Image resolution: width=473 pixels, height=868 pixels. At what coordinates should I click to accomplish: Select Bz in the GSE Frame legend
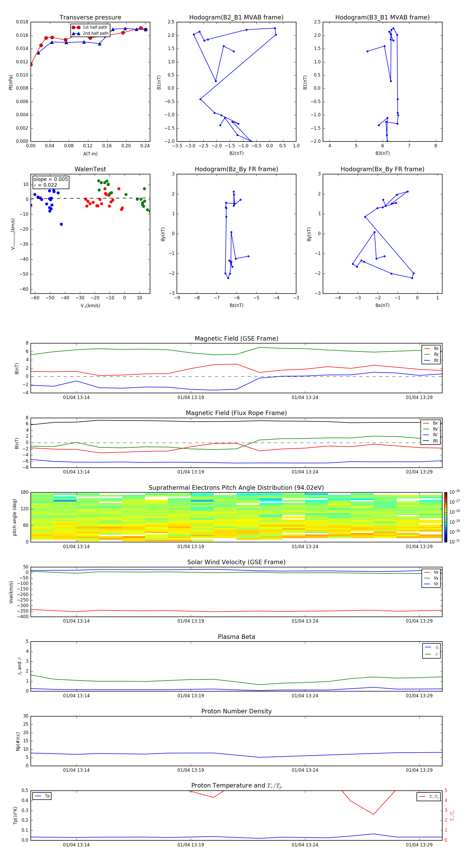point(431,360)
